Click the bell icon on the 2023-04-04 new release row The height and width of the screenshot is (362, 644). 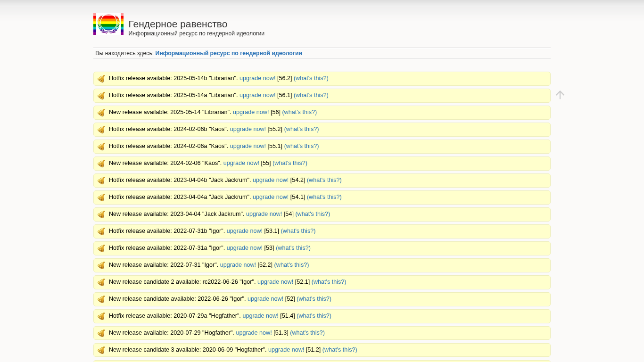coord(101,214)
